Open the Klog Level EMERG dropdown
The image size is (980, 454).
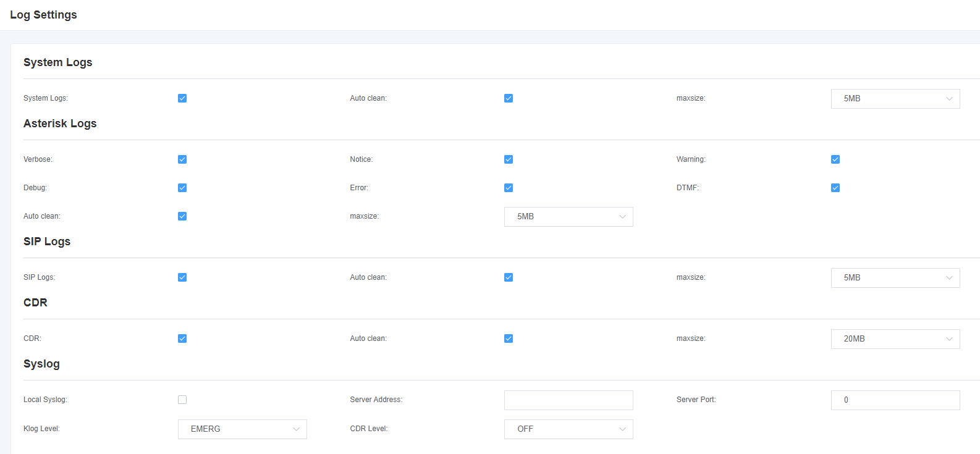click(242, 429)
